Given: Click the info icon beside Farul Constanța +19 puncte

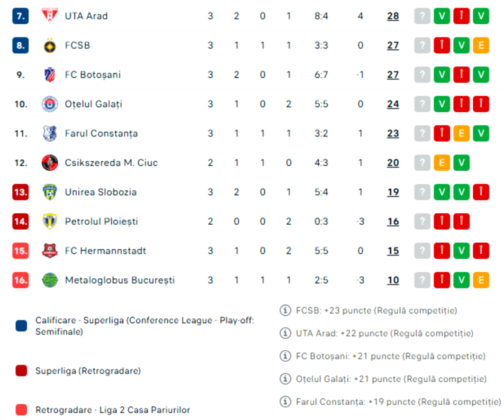Looking at the screenshot, I should [285, 401].
